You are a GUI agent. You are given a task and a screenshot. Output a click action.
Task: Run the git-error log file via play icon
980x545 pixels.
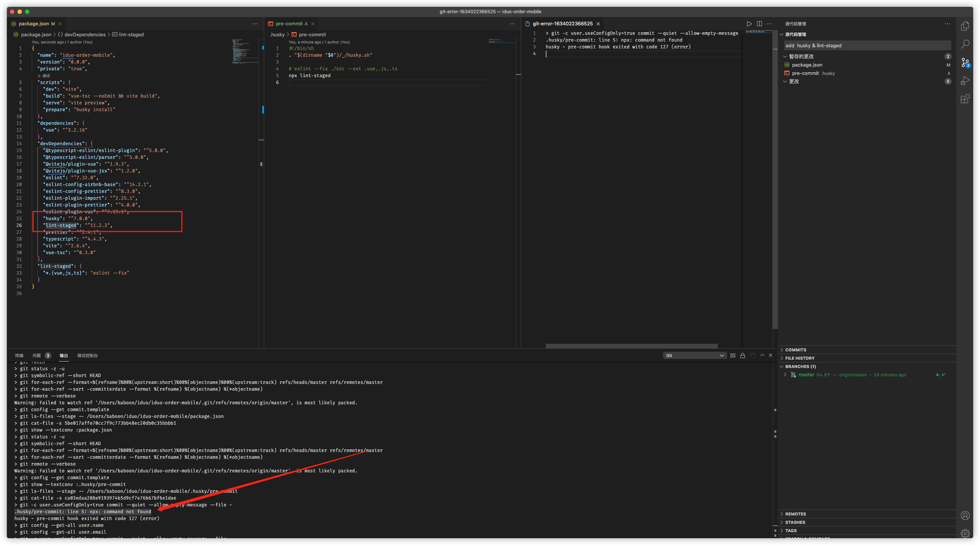coord(749,23)
